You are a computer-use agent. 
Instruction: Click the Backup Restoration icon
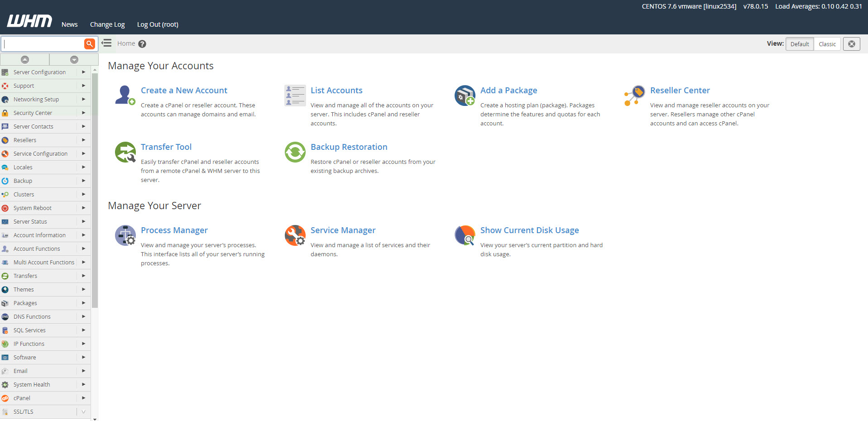295,152
